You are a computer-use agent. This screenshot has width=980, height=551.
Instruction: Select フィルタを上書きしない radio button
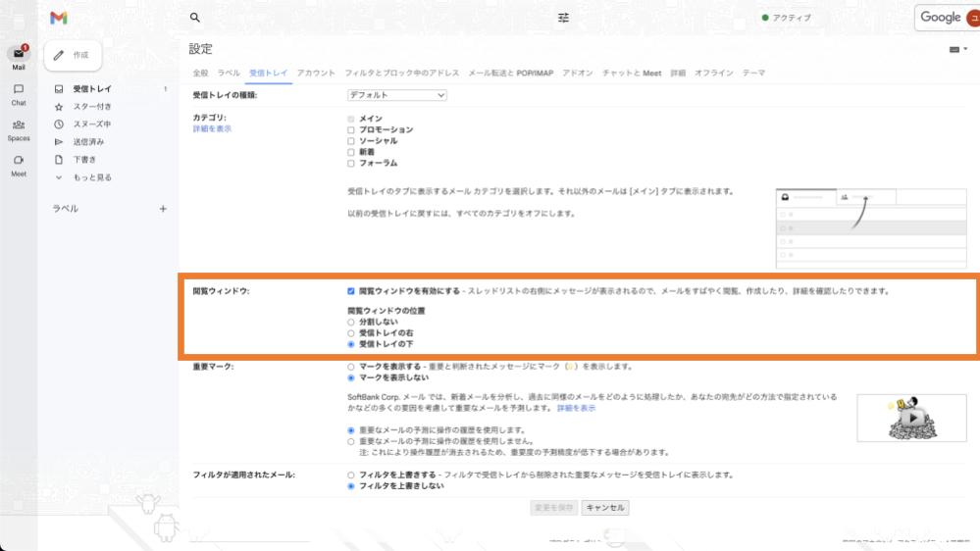coord(350,486)
